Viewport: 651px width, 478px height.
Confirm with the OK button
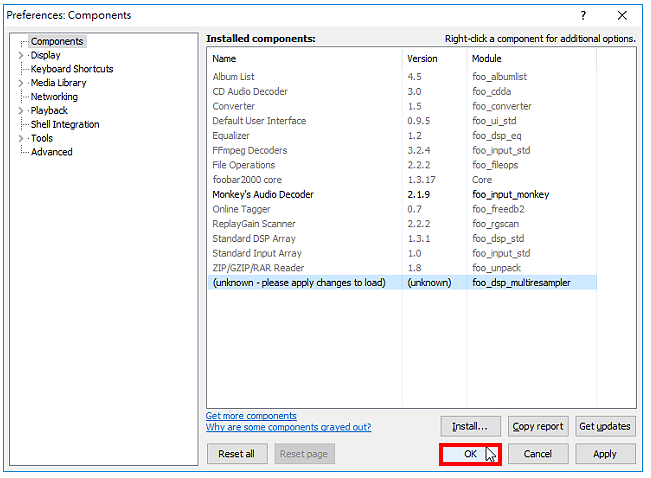(x=470, y=454)
